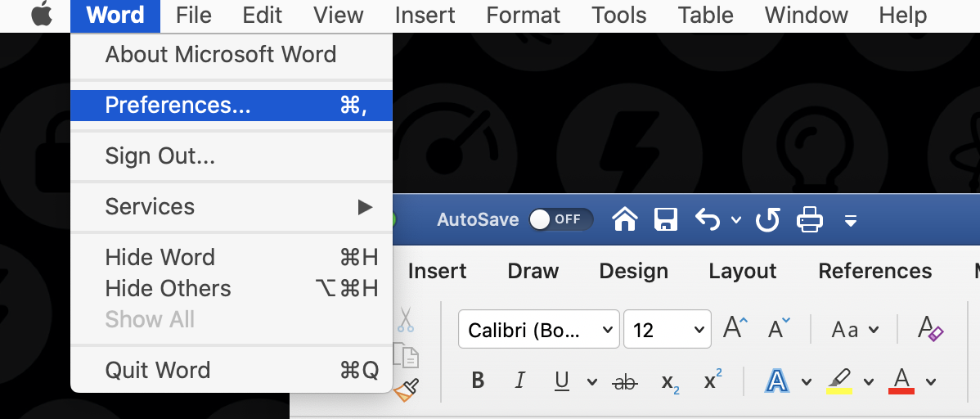Click the Redo/Repeat icon
The height and width of the screenshot is (419, 980).
[x=767, y=219]
